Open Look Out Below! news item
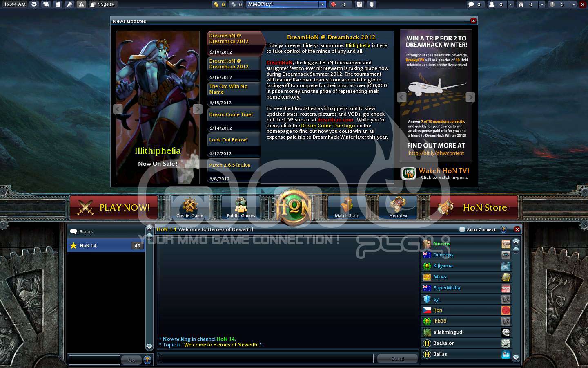 (x=234, y=145)
